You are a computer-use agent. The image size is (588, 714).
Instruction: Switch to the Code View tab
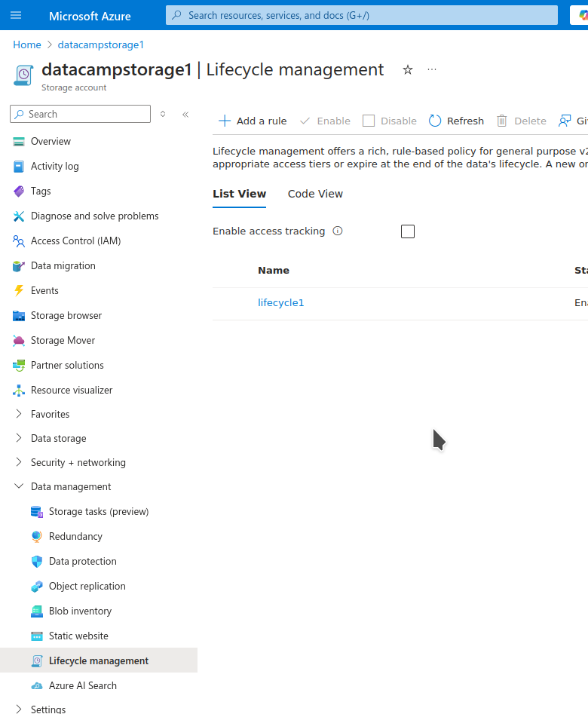tap(315, 194)
